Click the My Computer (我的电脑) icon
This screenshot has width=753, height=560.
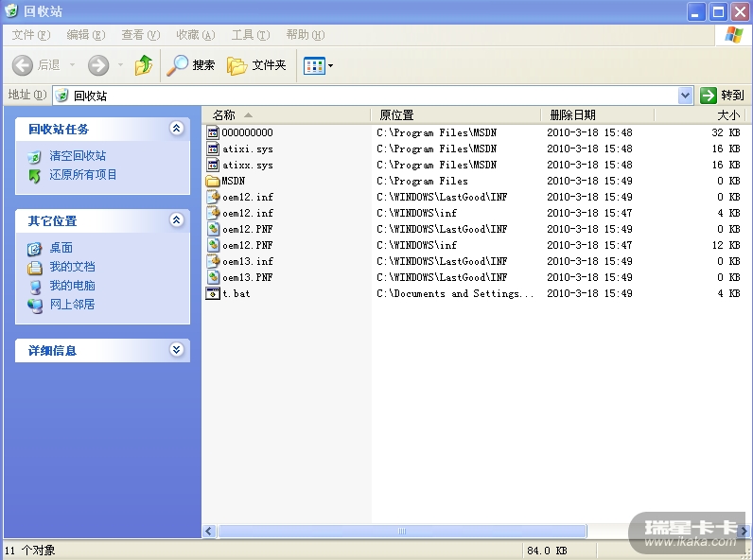35,287
